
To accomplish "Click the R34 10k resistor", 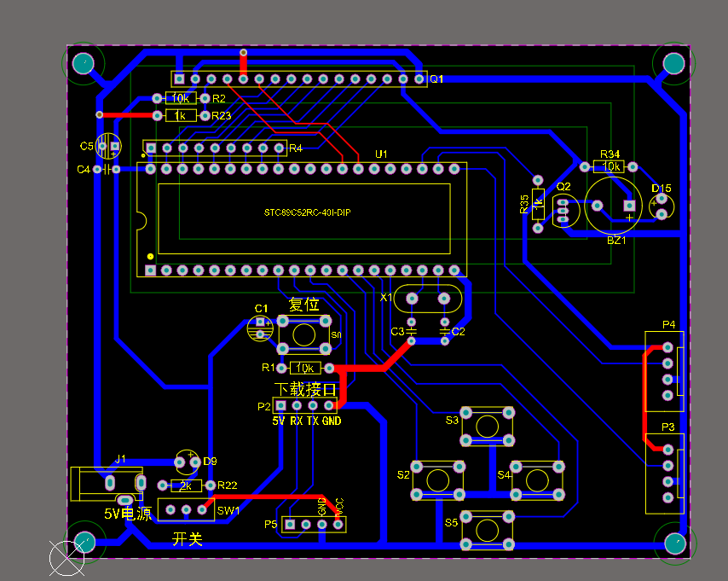I will [x=609, y=166].
